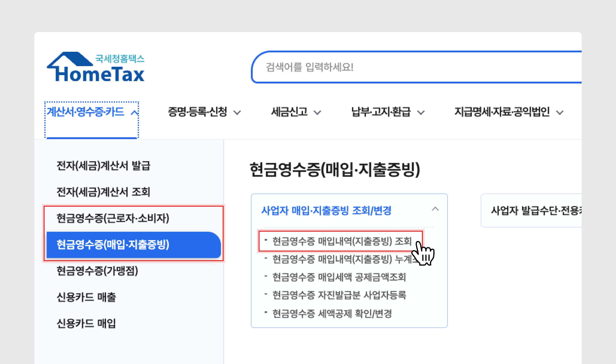Open 현금영수증 매입세액 공제금액조회 link
Screen dimensions: 616x364
pos(339,277)
